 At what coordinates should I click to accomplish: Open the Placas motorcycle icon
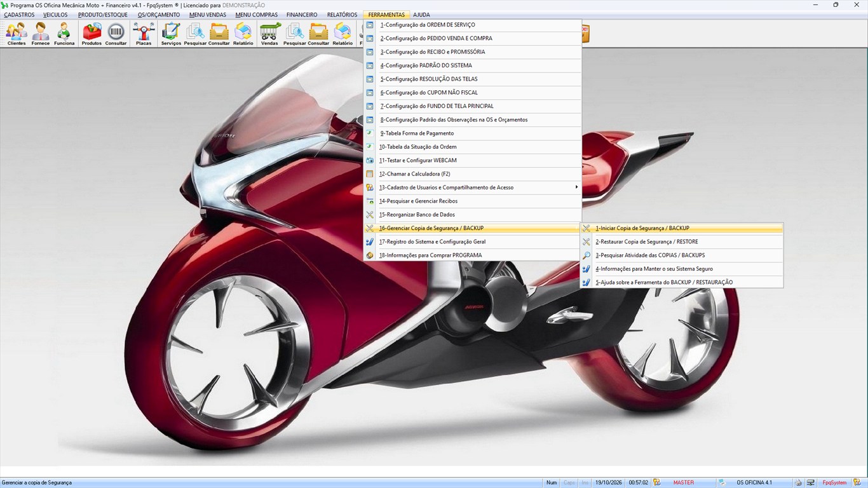coord(144,34)
